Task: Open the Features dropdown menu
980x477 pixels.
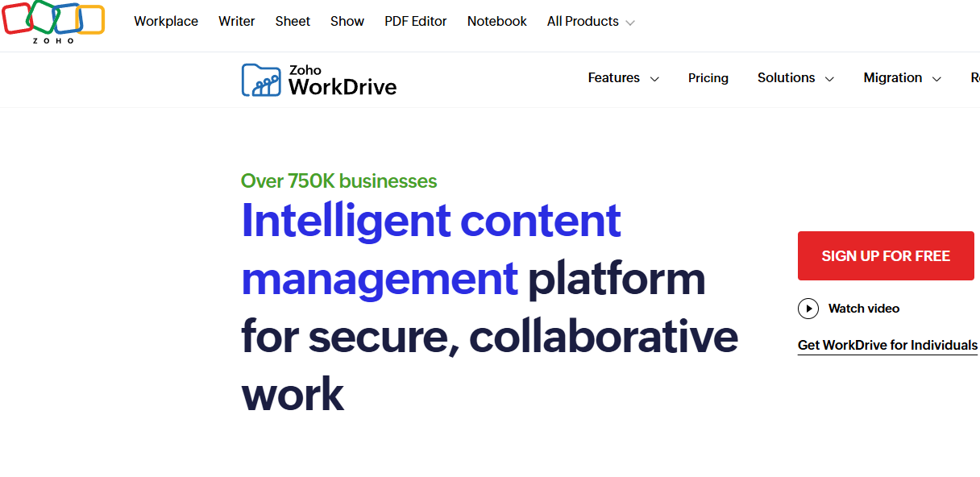Action: 623,78
